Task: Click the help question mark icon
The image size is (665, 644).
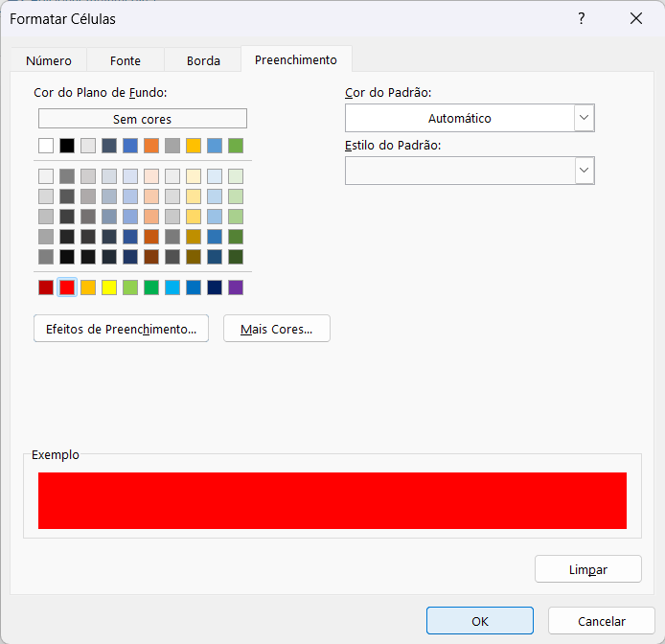Action: [582, 18]
